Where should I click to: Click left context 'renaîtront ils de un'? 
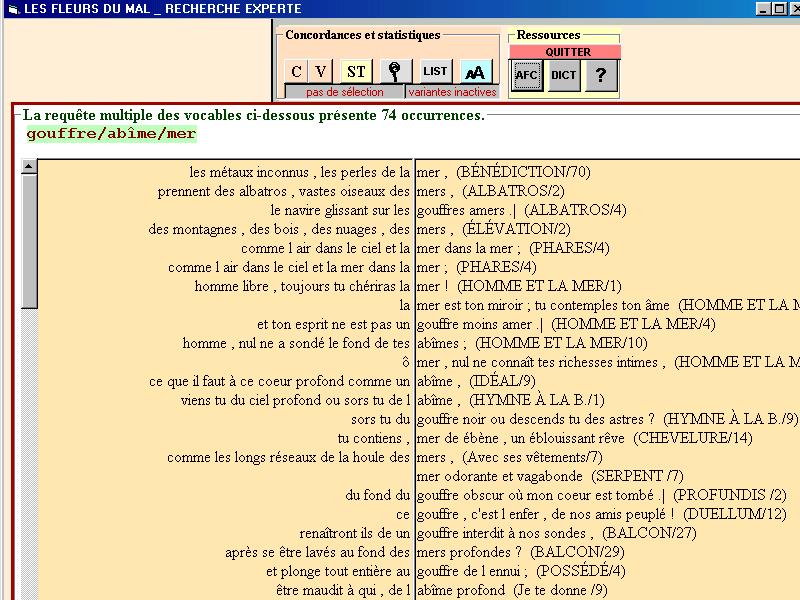[354, 533]
